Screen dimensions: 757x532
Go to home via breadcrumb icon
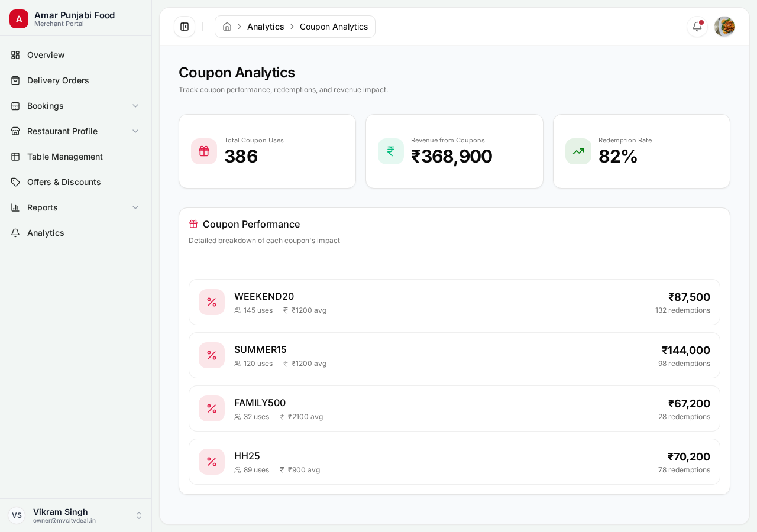pos(227,27)
